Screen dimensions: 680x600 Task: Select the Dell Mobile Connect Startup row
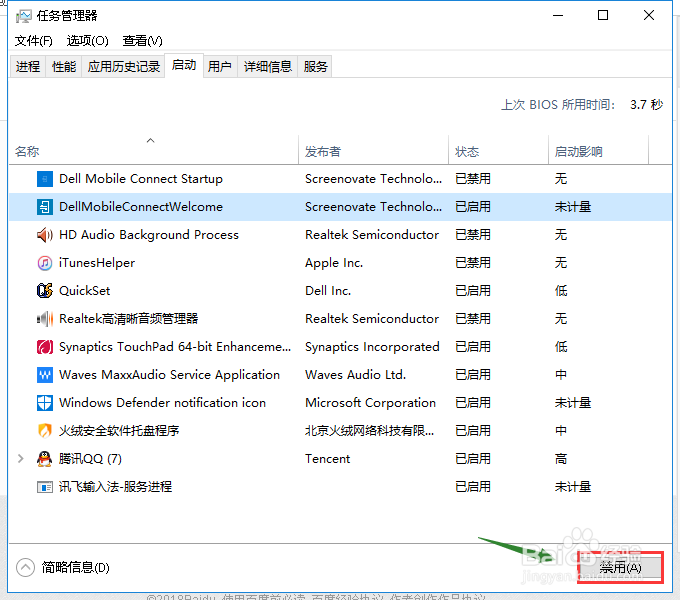[340, 179]
